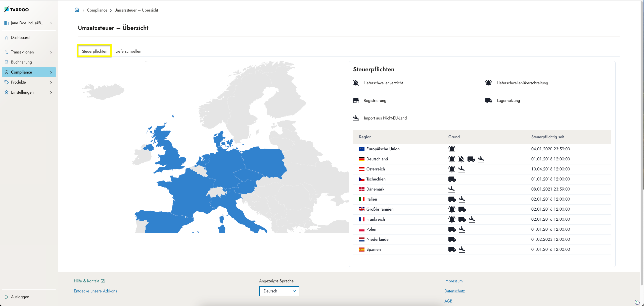
Task: Click the bell icon in Großbritannien row
Action: (x=452, y=209)
